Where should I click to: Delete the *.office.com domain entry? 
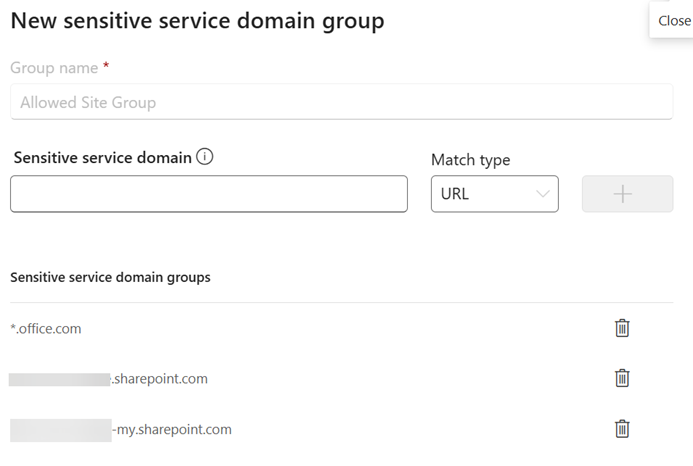[x=622, y=328]
